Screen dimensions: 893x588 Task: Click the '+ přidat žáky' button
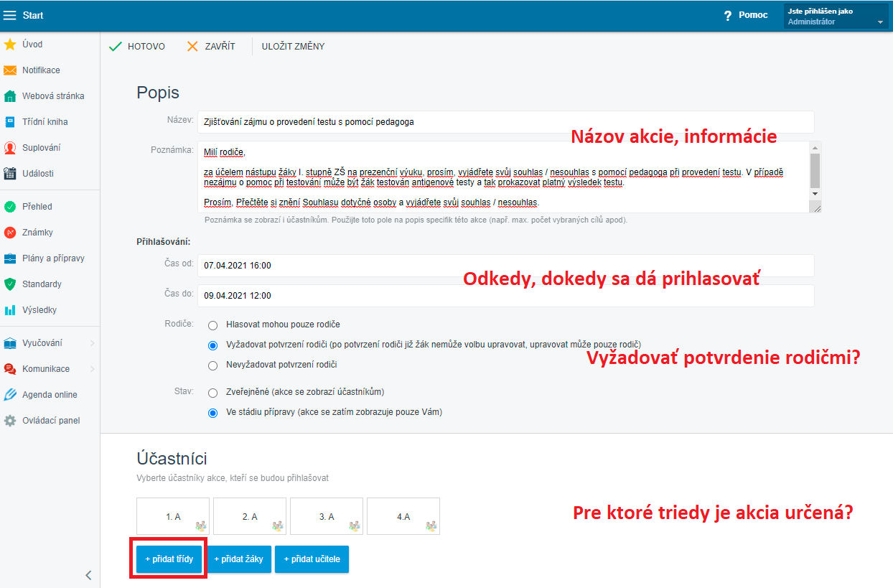click(x=238, y=559)
